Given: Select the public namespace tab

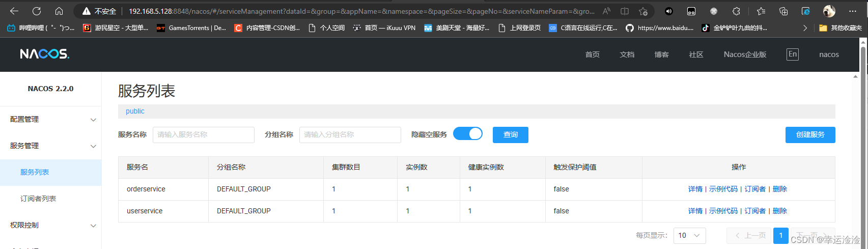Looking at the screenshot, I should pos(135,111).
